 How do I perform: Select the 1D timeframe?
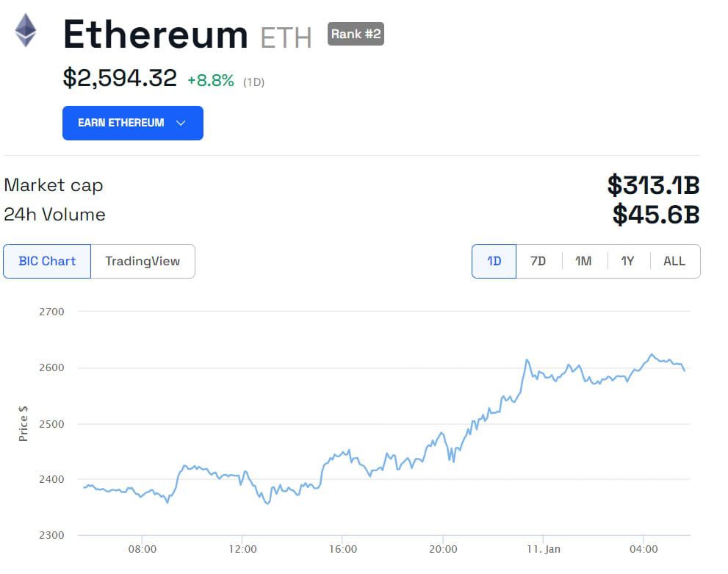pos(494,261)
